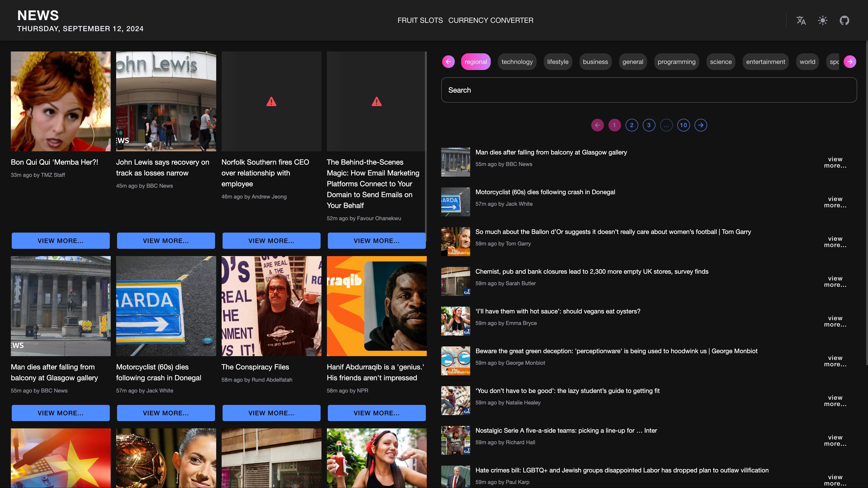
Task: Select the 'regional' category filter tab
Action: click(x=475, y=61)
